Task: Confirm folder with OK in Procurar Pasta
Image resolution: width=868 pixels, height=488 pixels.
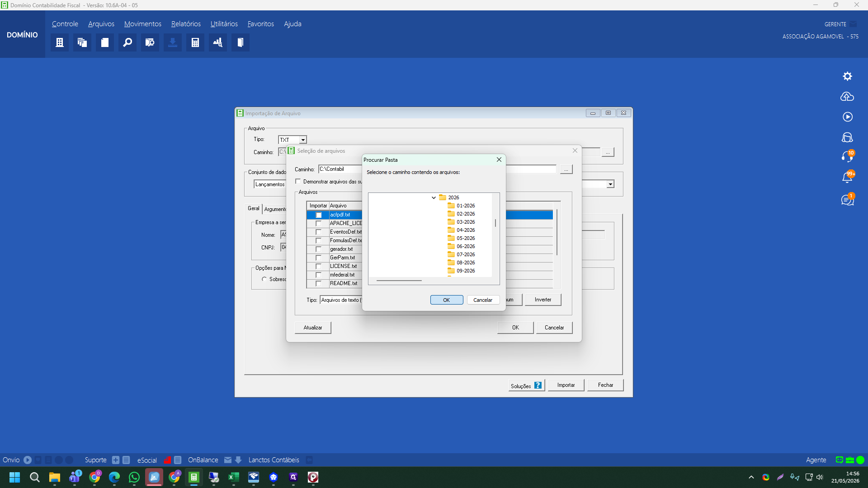Action: [x=447, y=300]
